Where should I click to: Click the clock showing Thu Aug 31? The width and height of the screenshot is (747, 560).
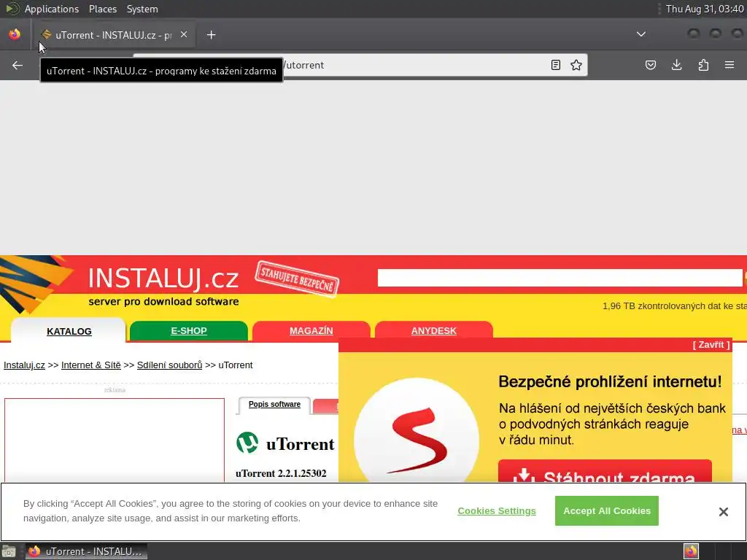[705, 9]
